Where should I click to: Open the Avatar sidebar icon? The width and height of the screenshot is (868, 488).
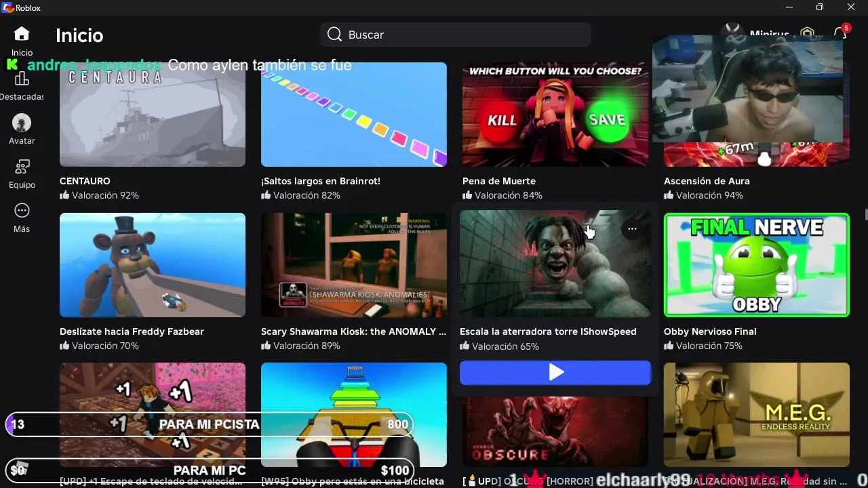22,123
